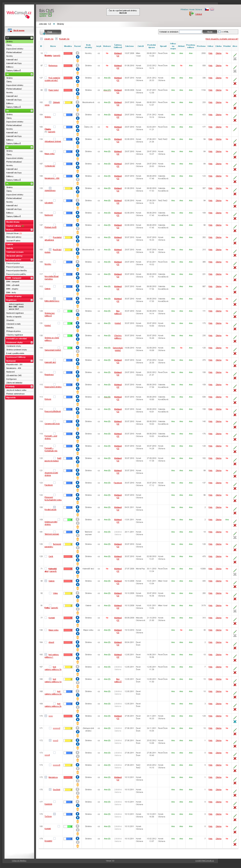
Task: Tick the checkbox in Kolotoč row 131
Action: (x=59, y=323)
